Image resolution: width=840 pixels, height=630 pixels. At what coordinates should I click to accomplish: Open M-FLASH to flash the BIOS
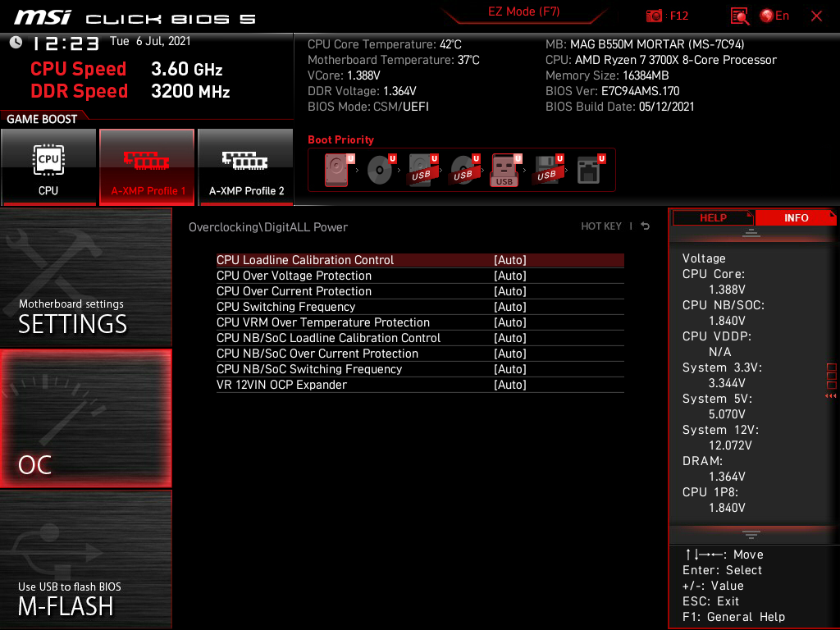85,559
